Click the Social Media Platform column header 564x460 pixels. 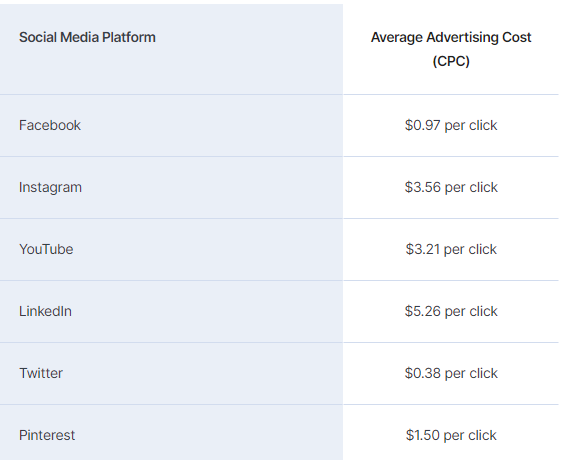pyautogui.click(x=87, y=37)
